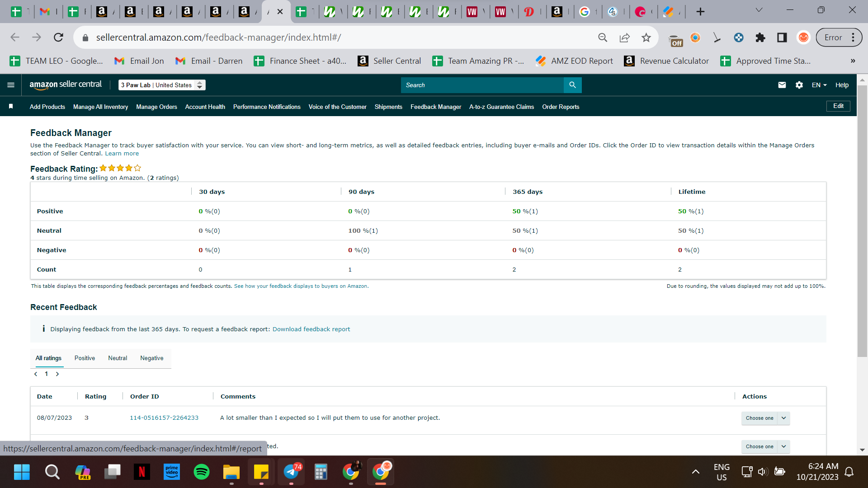The height and width of the screenshot is (488, 868).
Task: Open Account Health menu item
Action: [x=205, y=107]
